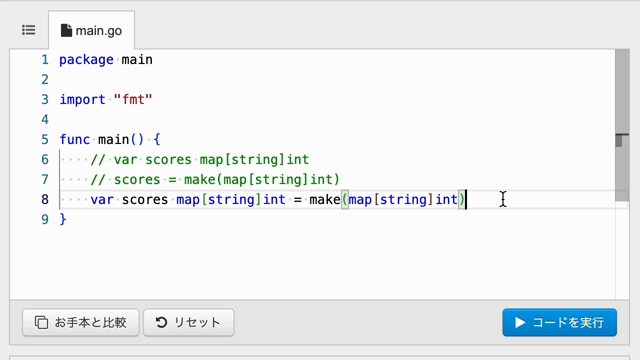Run code with コードを実行 button
Screen dimensions: 640x360
pyautogui.click(x=560, y=322)
